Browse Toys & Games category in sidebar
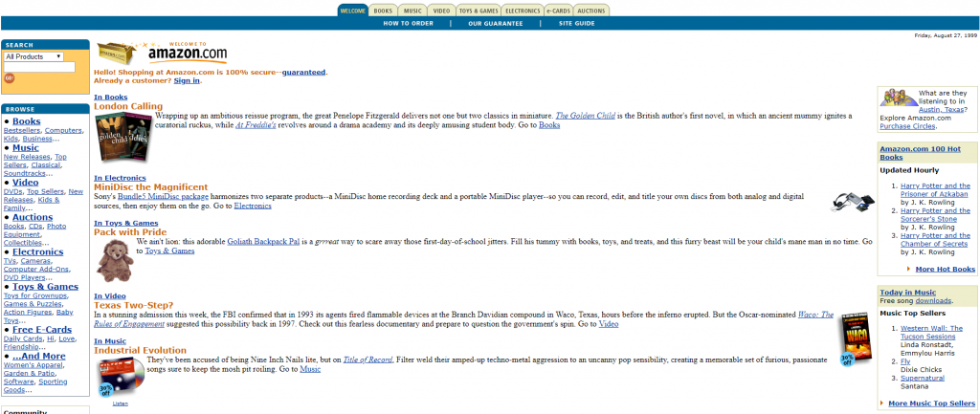Viewport: 980px width, 414px height. (x=46, y=287)
